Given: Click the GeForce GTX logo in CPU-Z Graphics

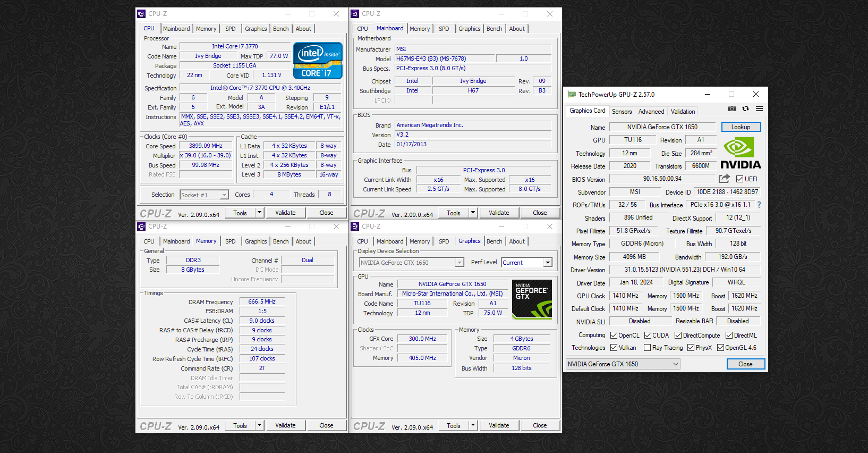Looking at the screenshot, I should click(532, 300).
